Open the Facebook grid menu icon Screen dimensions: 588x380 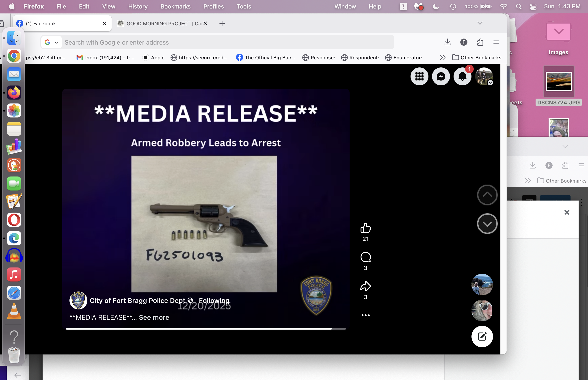(419, 76)
